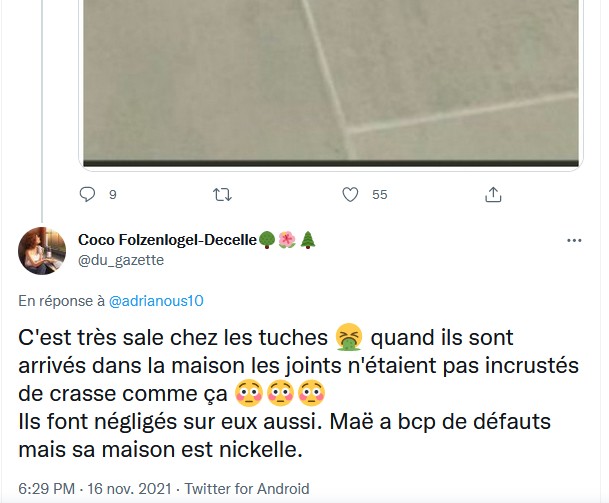Click the evergreen tree emoji after the name
Screen dimensions: 609x503
click(x=307, y=240)
